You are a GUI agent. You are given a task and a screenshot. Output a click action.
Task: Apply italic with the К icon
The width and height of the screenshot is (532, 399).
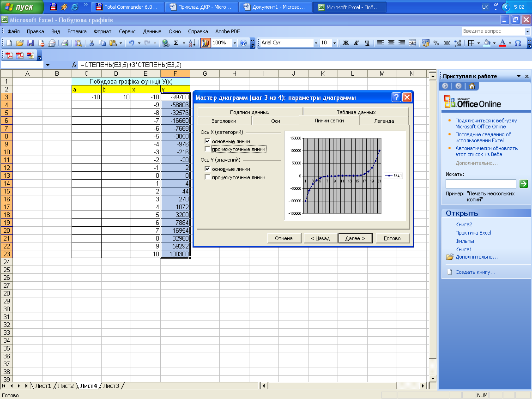pyautogui.click(x=356, y=43)
